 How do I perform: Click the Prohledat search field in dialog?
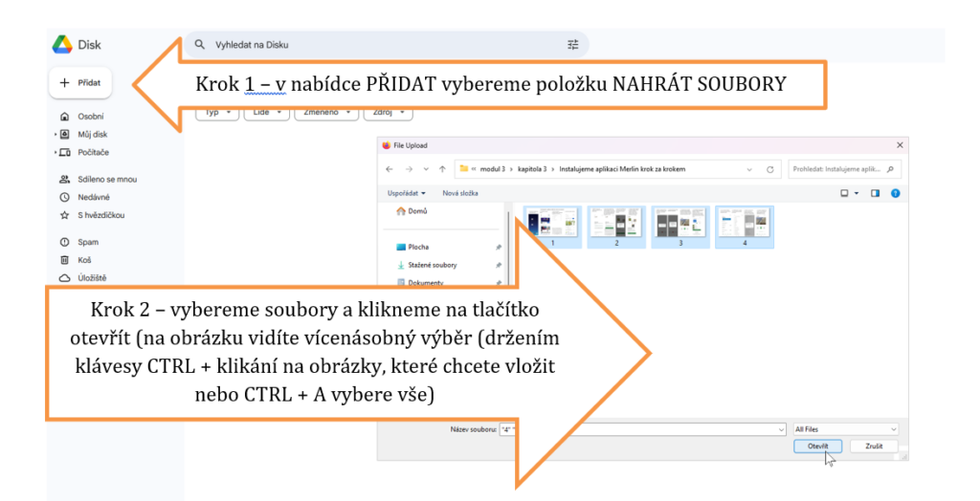[842, 169]
